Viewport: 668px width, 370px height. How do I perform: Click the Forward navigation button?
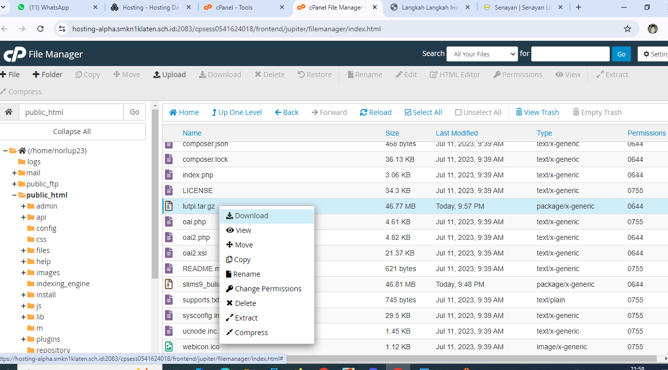pyautogui.click(x=329, y=112)
